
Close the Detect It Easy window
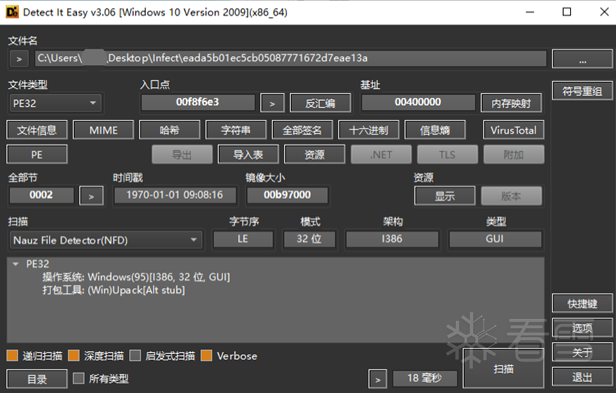click(604, 12)
